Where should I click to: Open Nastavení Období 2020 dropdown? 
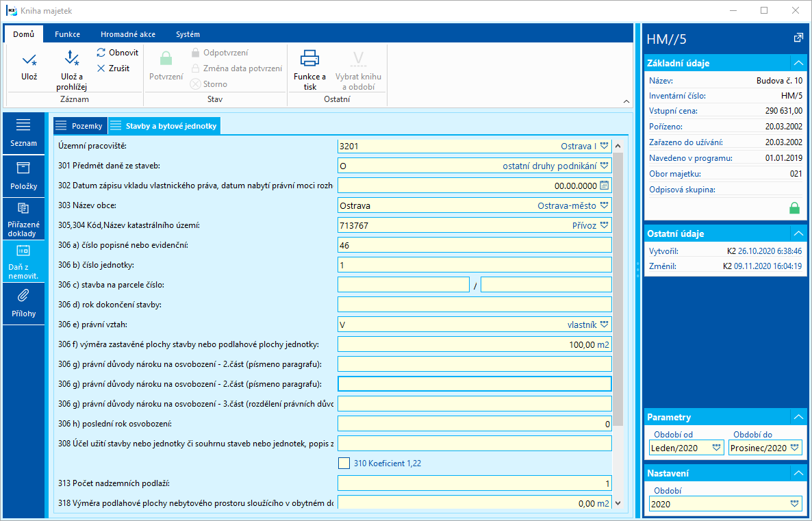tap(795, 503)
